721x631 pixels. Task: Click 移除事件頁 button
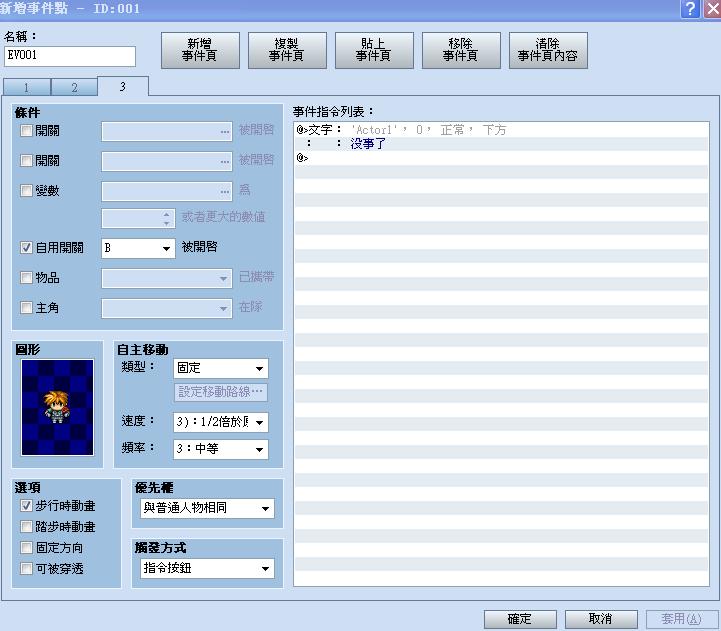click(461, 50)
